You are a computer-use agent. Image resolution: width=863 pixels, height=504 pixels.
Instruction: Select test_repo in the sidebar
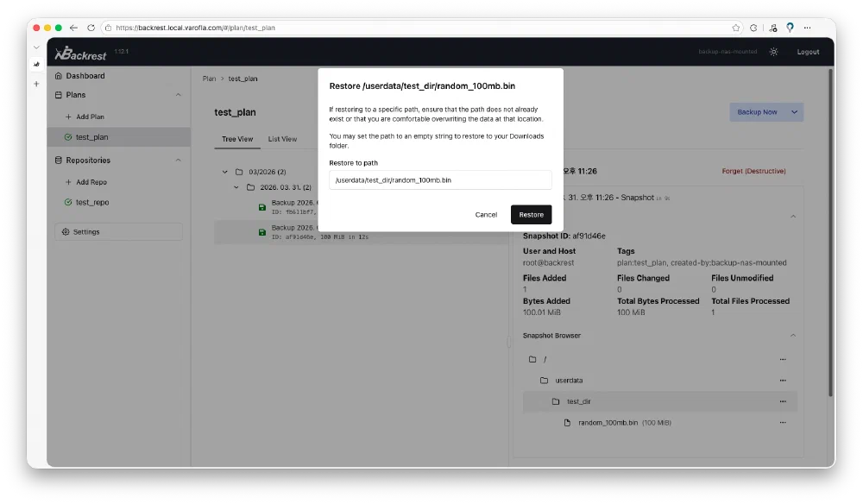point(91,202)
